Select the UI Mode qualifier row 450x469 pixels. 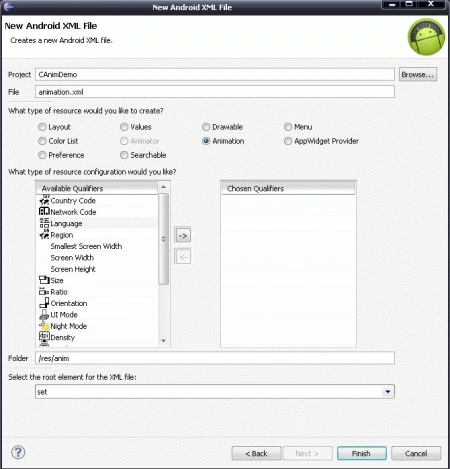pos(97,314)
